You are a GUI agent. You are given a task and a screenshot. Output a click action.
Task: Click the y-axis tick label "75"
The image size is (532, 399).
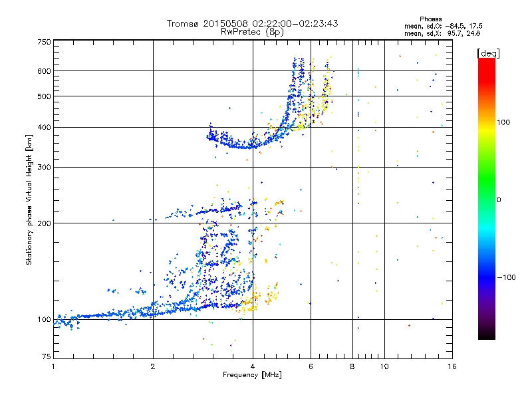[x=47, y=356]
